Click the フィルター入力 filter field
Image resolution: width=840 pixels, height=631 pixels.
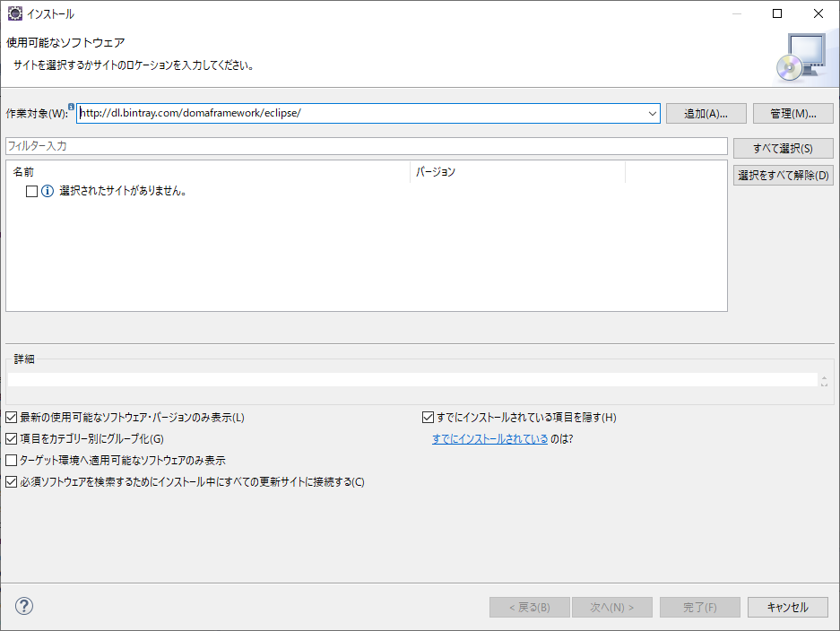click(x=359, y=146)
